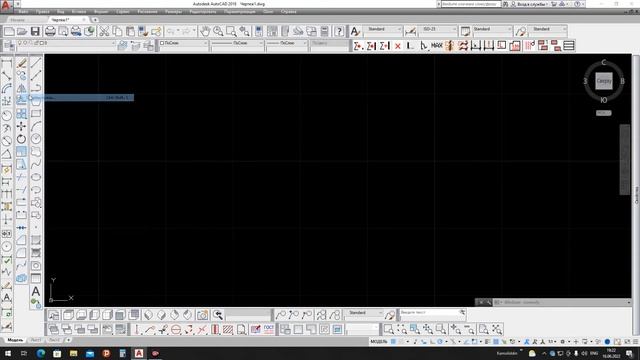Open a drawing file with the Open icon

click(22, 31)
